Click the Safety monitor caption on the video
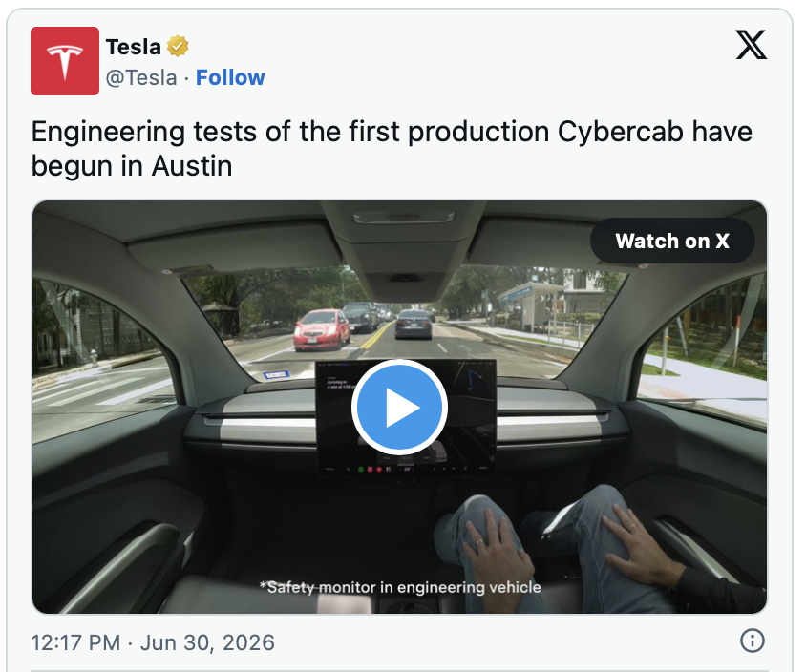806x672 pixels. [400, 587]
